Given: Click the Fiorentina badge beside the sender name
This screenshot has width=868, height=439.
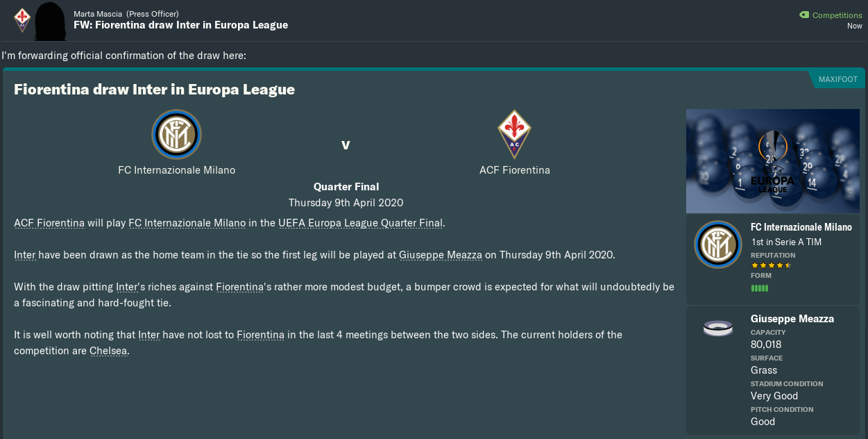Looking at the screenshot, I should point(22,19).
